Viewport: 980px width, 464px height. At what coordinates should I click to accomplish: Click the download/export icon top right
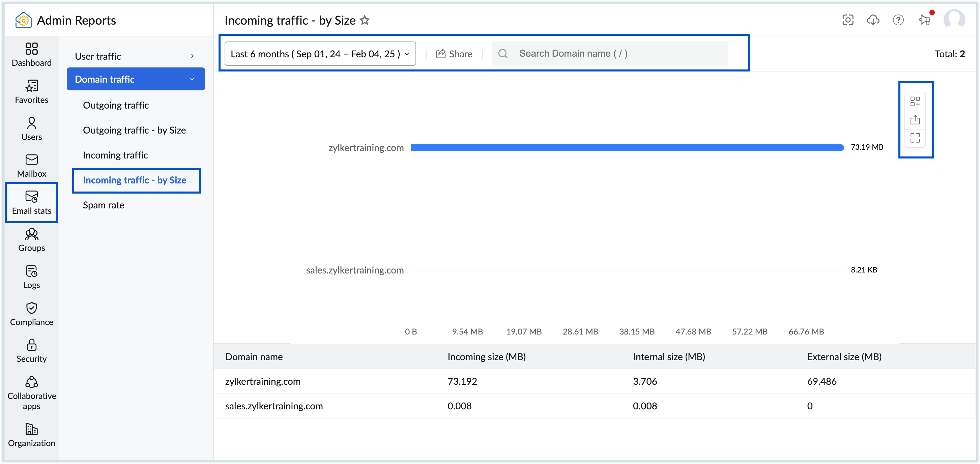[873, 20]
